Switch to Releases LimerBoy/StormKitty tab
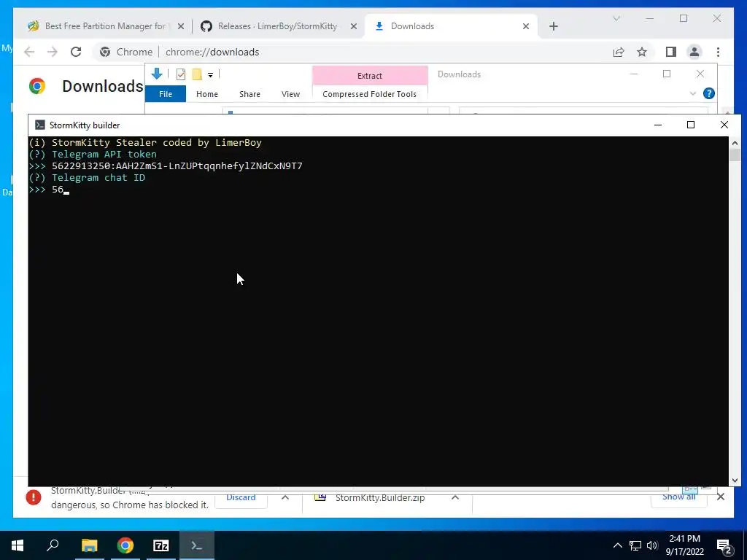The height and width of the screenshot is (560, 747). [x=278, y=26]
